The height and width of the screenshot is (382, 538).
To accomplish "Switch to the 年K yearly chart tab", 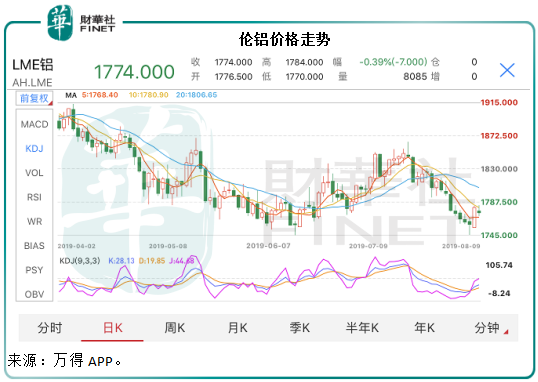I will (424, 328).
